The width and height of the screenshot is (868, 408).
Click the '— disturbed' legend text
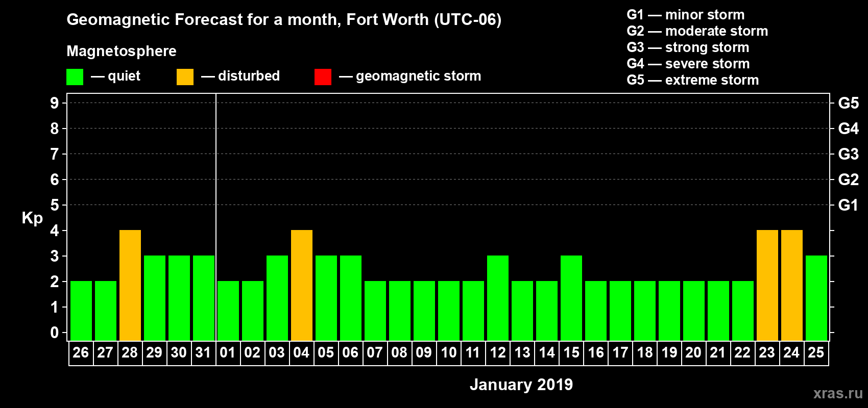pyautogui.click(x=240, y=76)
